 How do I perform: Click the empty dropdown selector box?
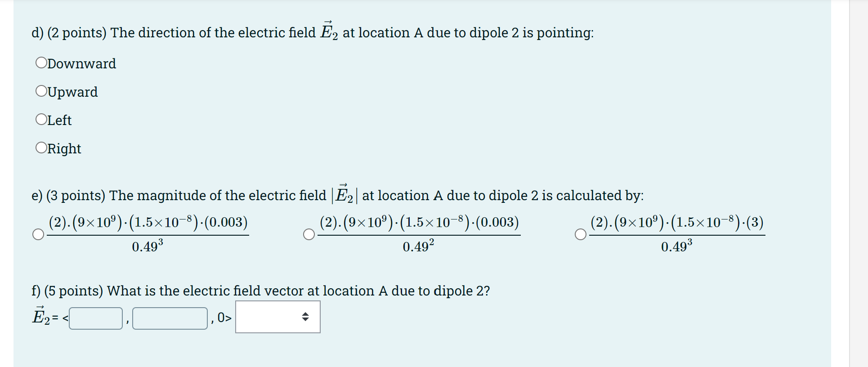[x=277, y=317]
